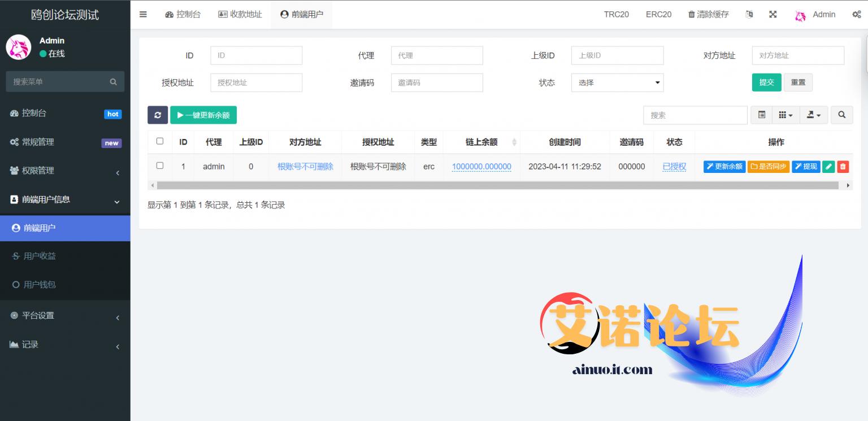Switch to the 收款地址 tab

pyautogui.click(x=240, y=15)
